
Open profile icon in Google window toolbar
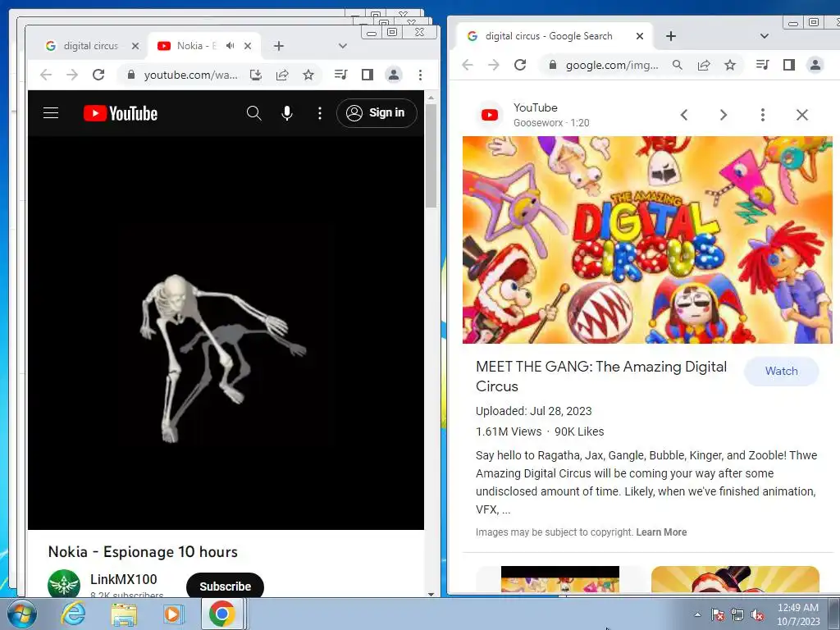pos(815,65)
